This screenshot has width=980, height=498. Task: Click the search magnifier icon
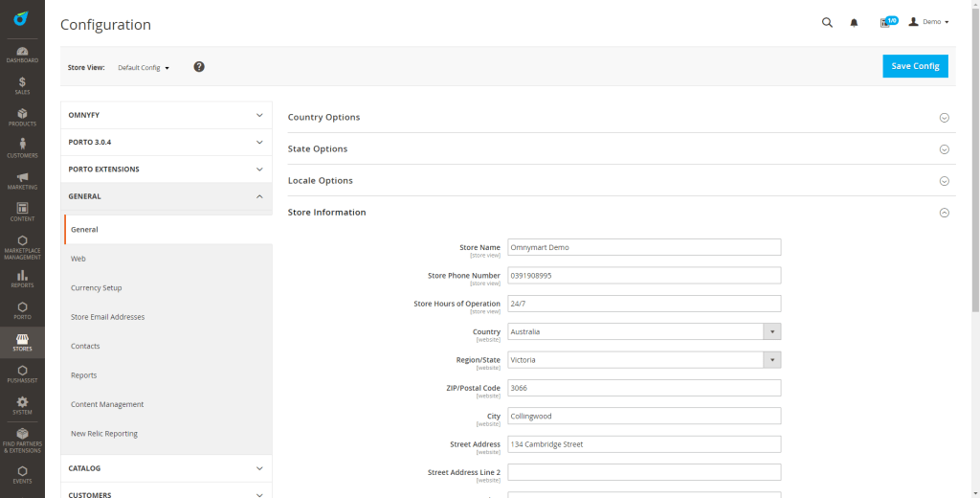click(827, 23)
